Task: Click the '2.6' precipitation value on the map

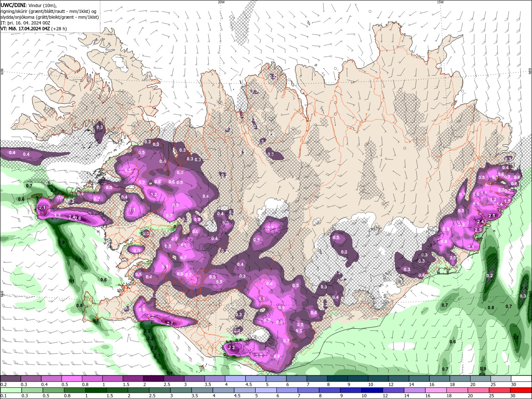Action: (x=77, y=219)
